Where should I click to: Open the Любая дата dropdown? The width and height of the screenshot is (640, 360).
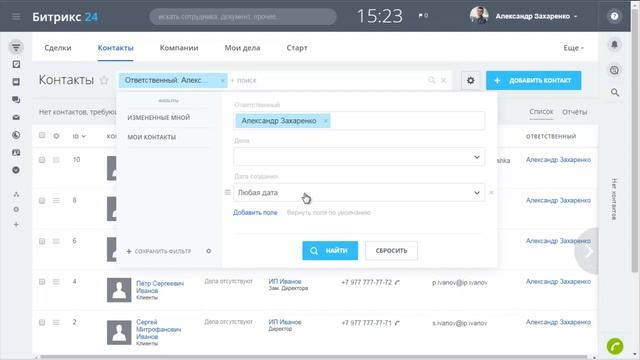(x=359, y=193)
